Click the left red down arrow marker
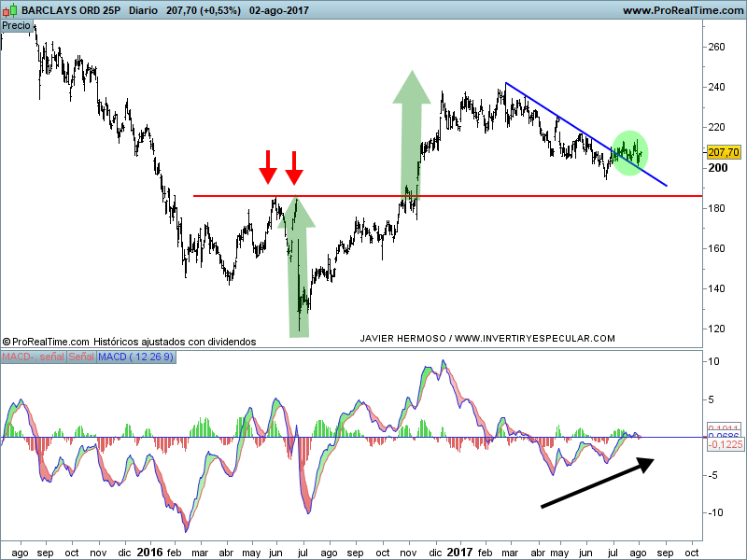747x560 pixels. coord(268,166)
